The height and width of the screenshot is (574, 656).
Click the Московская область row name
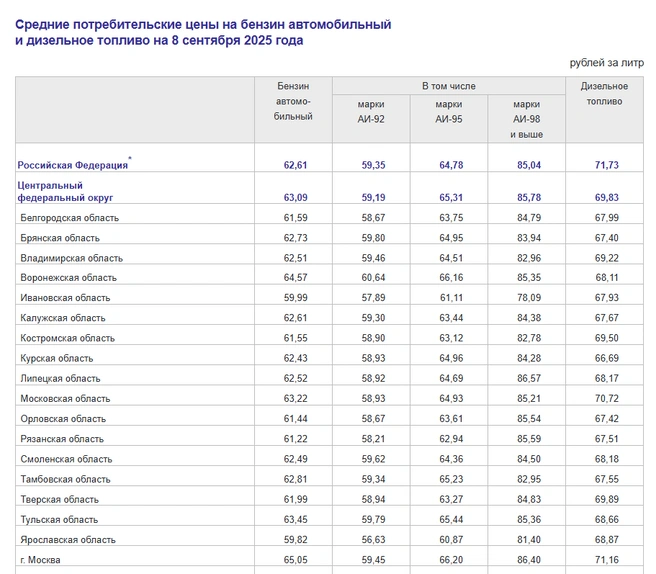tap(65, 399)
